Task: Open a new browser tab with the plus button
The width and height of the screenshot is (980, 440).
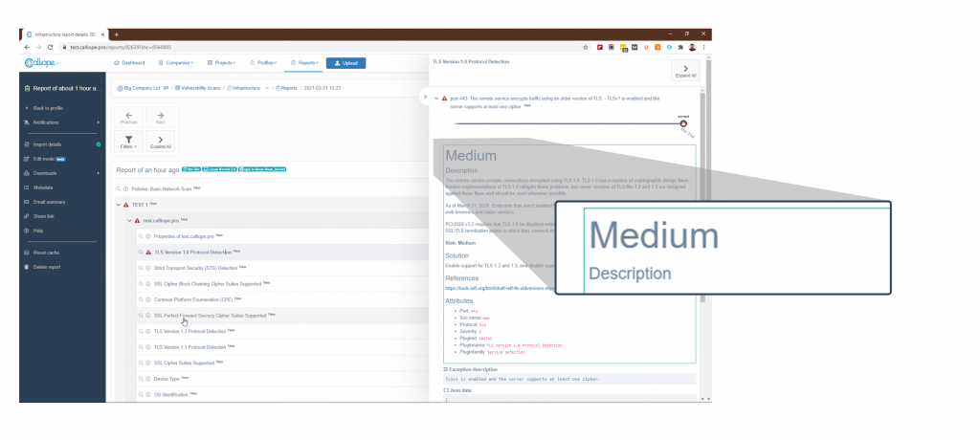Action: (x=116, y=34)
